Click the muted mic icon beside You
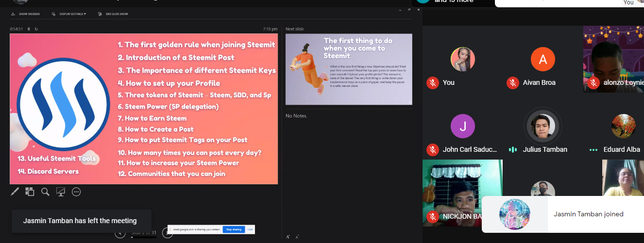Viewport: 644px width, 243px height. (x=432, y=82)
